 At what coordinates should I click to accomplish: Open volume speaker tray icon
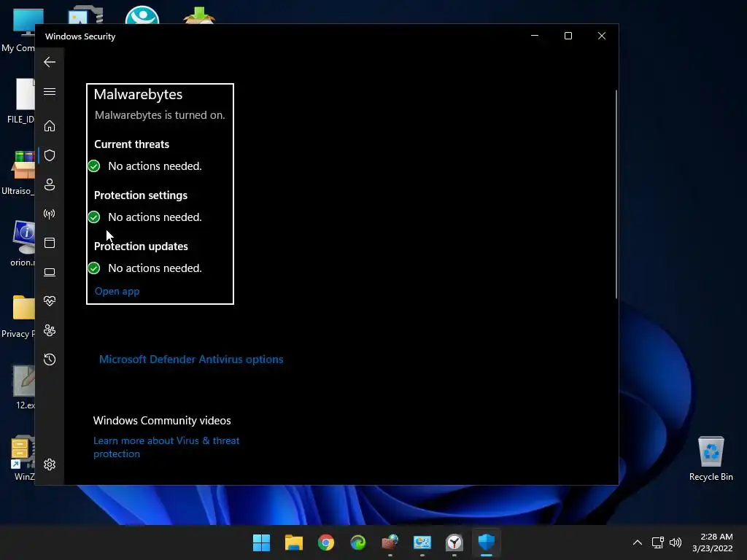point(676,542)
